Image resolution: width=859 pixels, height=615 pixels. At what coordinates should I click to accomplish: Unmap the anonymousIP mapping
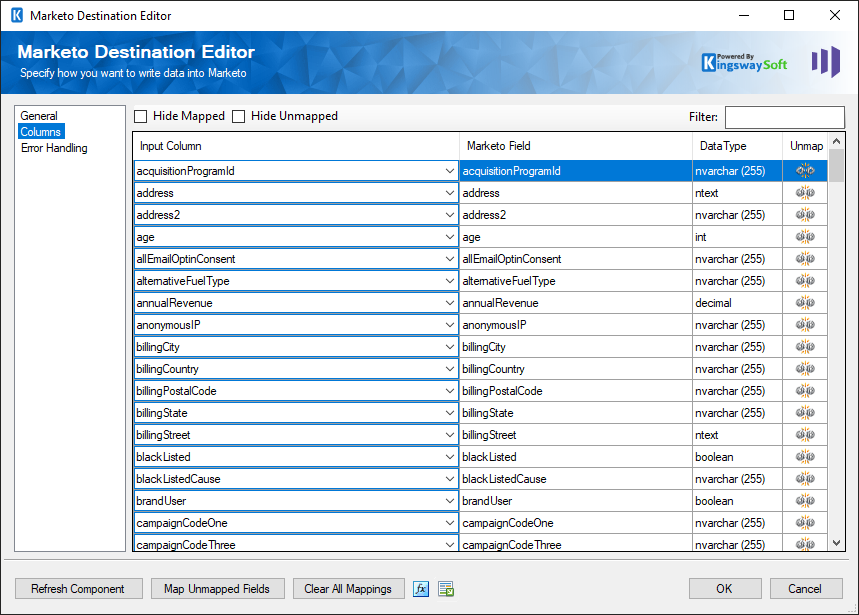[805, 325]
